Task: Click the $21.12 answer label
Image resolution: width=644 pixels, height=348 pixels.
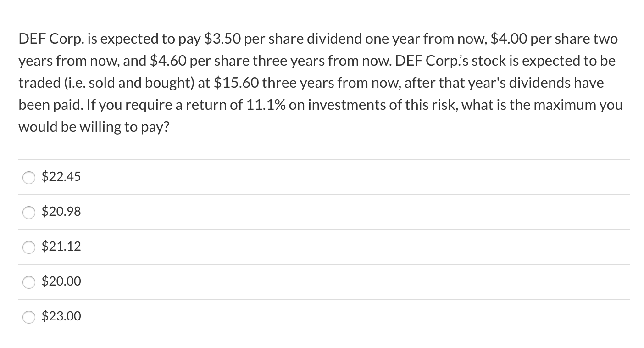Action: pos(61,247)
